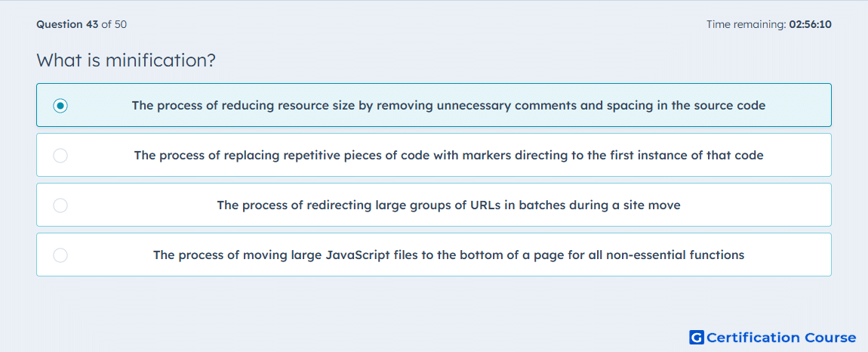Click the 'Certification Course' branding text
Viewport: 868px width, 352px height.
click(781, 337)
